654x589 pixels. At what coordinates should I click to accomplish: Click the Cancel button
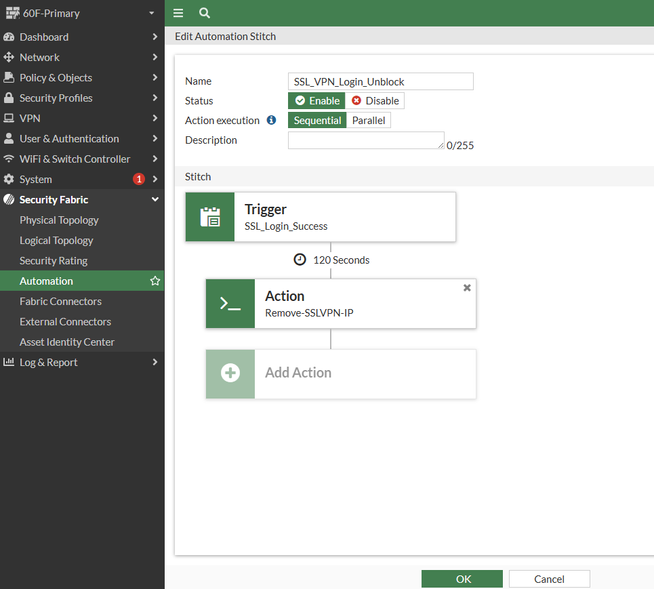pyautogui.click(x=549, y=579)
